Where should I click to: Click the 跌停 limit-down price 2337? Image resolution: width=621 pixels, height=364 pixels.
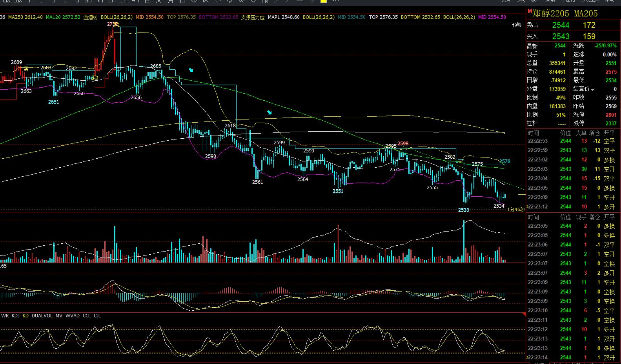[611, 123]
